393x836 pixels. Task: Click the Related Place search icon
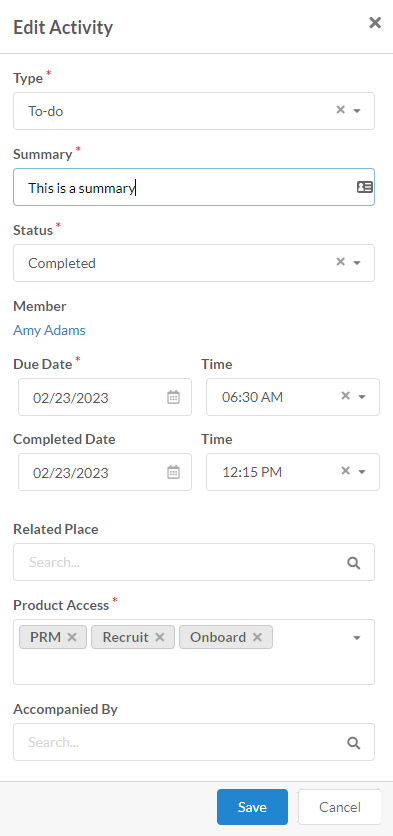(354, 563)
